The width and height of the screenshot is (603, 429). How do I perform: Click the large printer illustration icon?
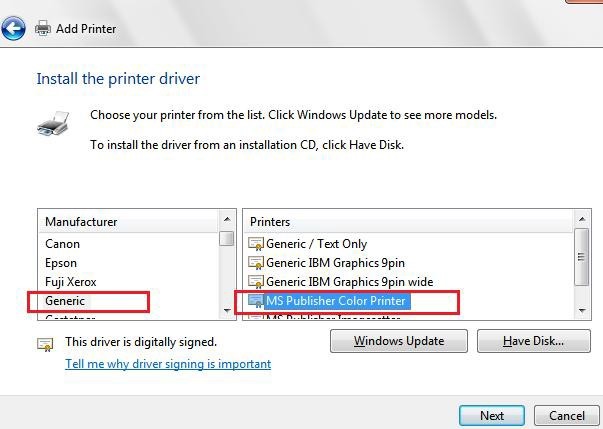coord(54,126)
